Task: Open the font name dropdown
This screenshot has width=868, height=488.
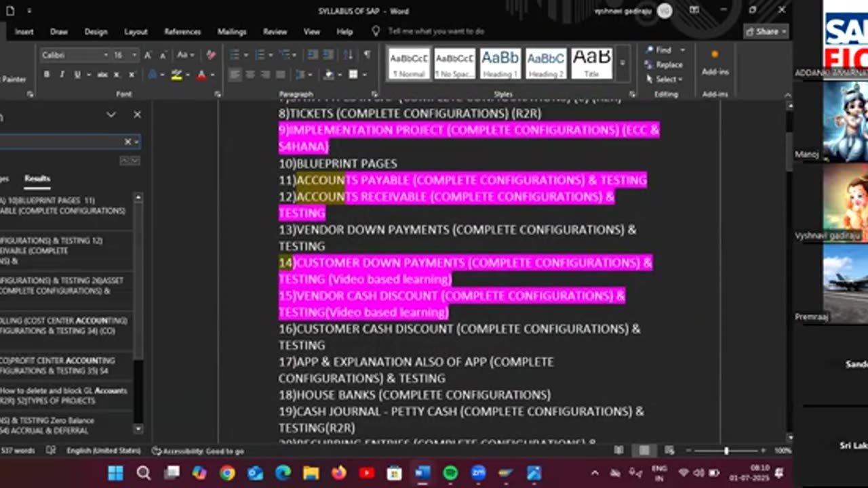Action: [x=106, y=55]
